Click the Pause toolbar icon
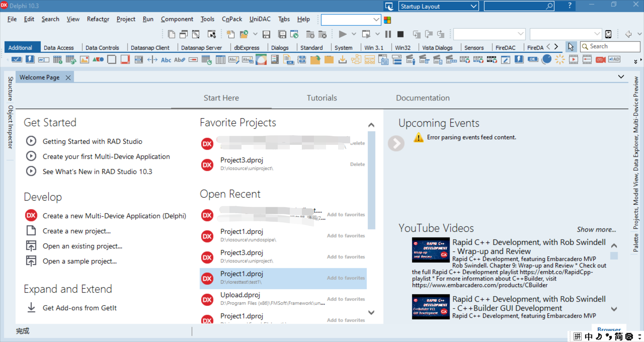Image resolution: width=644 pixels, height=342 pixels. pyautogui.click(x=388, y=34)
